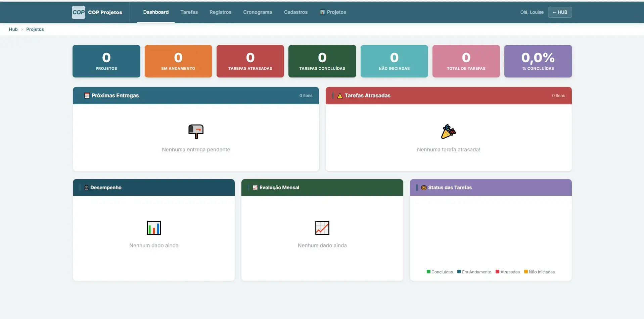Click the COP logo icon
This screenshot has width=644, height=319.
[x=78, y=12]
